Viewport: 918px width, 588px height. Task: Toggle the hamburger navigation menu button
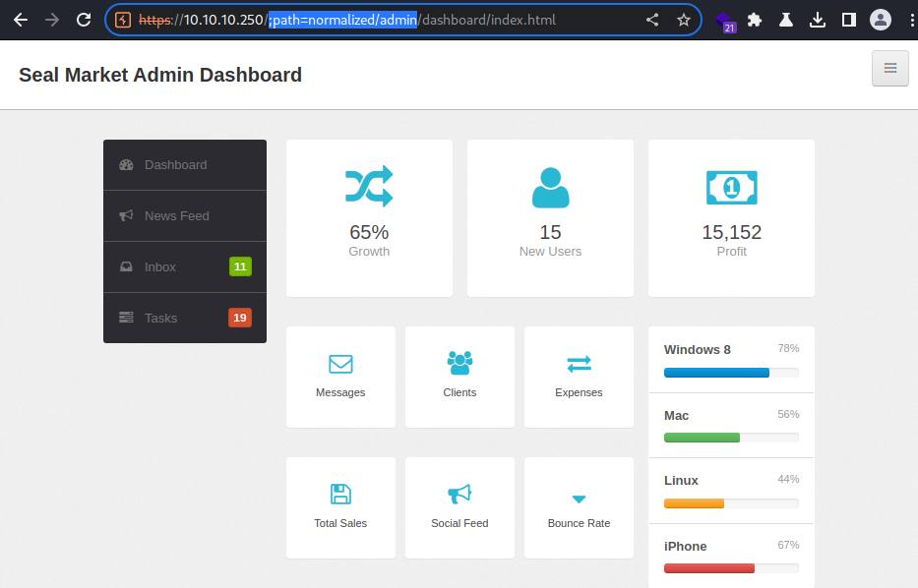click(889, 69)
